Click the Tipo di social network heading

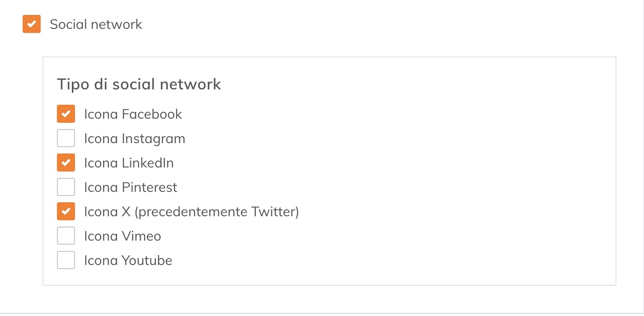139,84
